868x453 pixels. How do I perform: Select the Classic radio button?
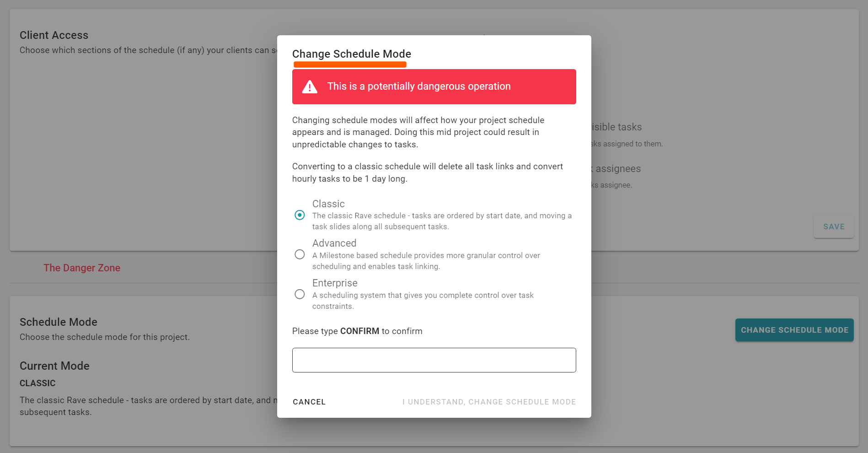[x=300, y=215]
